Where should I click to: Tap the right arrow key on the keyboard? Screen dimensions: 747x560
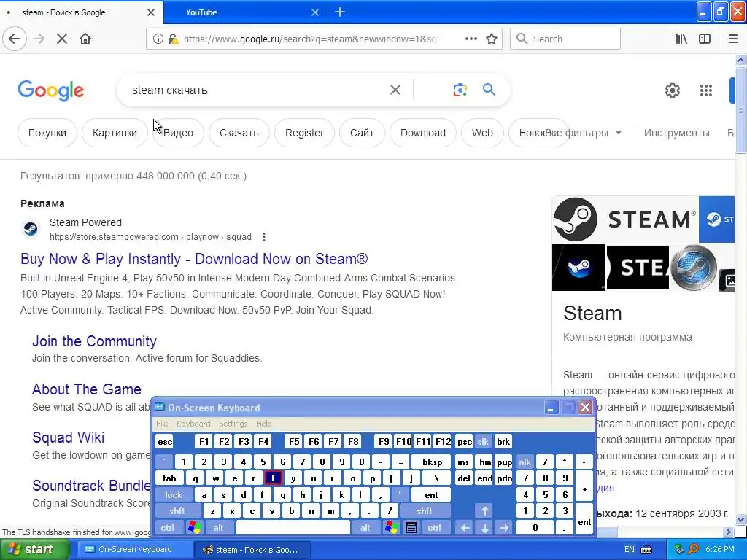pos(504,528)
